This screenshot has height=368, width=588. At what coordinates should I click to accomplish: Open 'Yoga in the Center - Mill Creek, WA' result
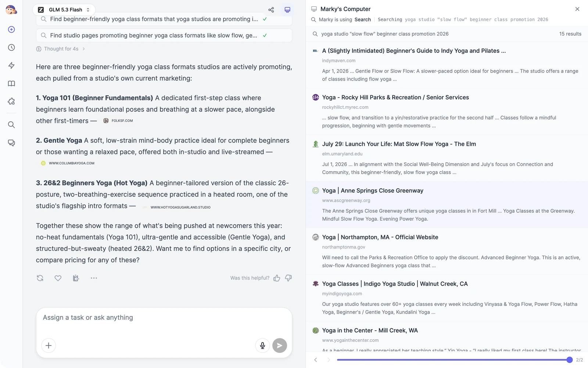pos(370,330)
